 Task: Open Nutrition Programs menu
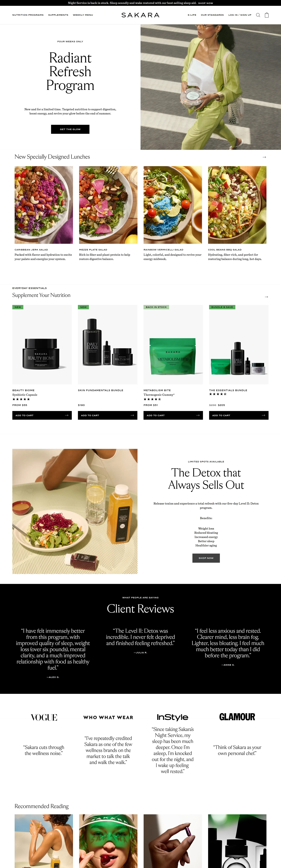28,15
